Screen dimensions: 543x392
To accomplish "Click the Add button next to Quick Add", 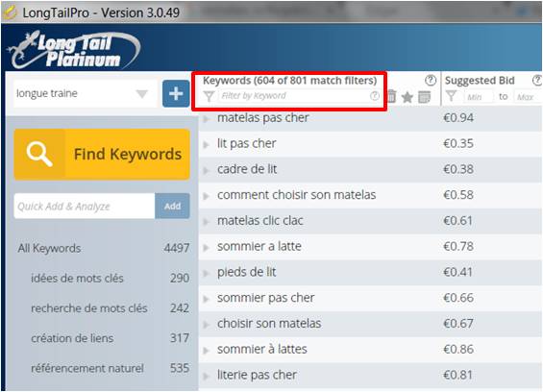I will point(172,206).
